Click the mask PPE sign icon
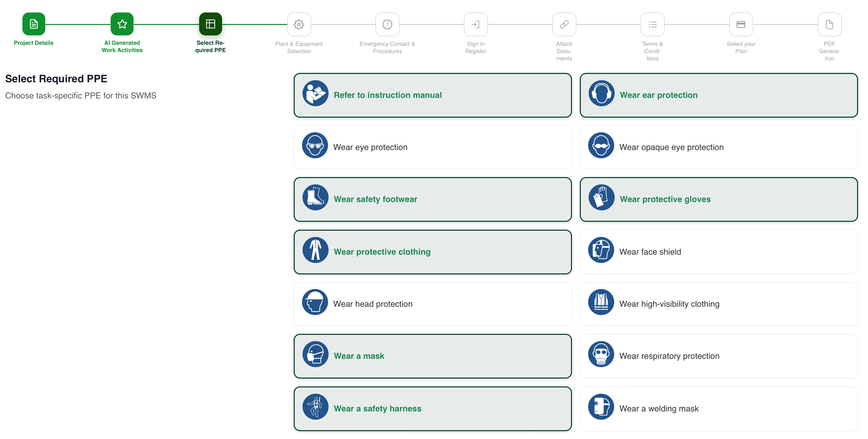This screenshot has height=439, width=868. pos(315,354)
